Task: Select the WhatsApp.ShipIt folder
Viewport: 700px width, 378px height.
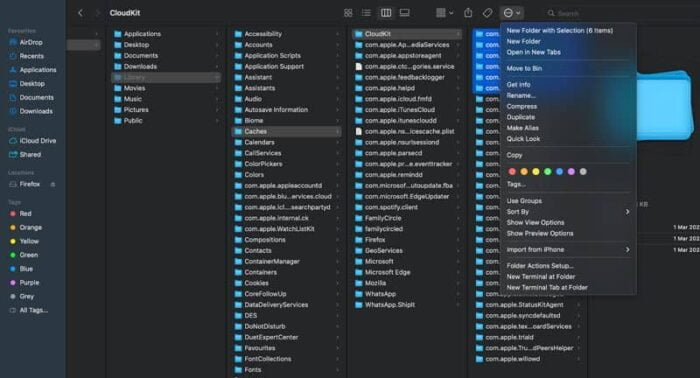Action: click(407, 305)
